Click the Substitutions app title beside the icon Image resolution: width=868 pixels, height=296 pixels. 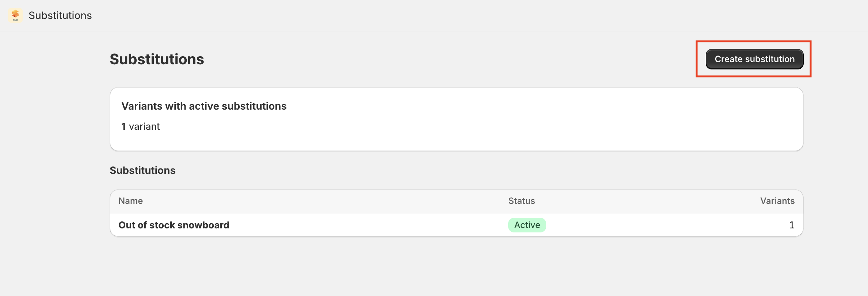tap(60, 15)
